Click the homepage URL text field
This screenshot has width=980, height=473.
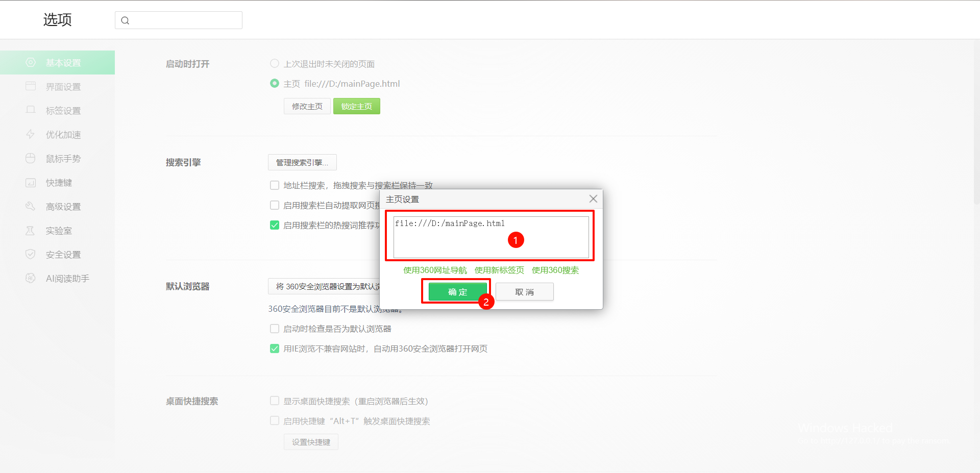490,237
